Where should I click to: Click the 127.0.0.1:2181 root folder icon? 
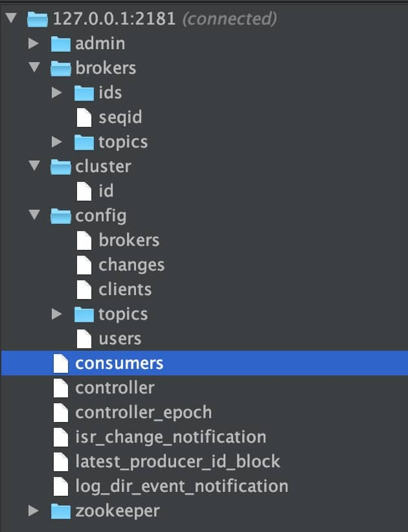click(x=38, y=19)
